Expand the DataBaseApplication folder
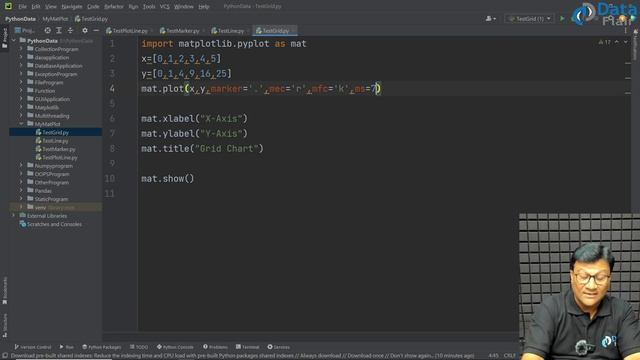The image size is (640, 360). [x=21, y=66]
